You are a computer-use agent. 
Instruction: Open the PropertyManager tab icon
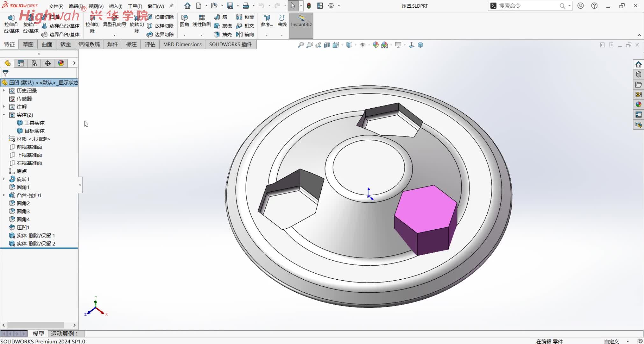tap(21, 63)
